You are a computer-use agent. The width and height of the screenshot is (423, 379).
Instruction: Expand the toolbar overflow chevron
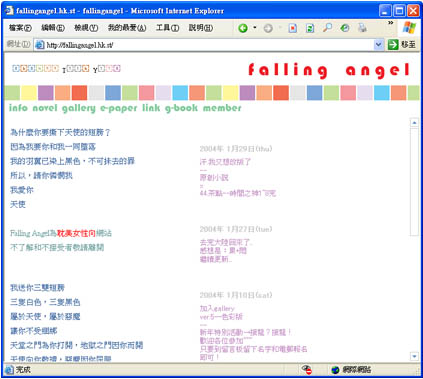tap(390, 23)
